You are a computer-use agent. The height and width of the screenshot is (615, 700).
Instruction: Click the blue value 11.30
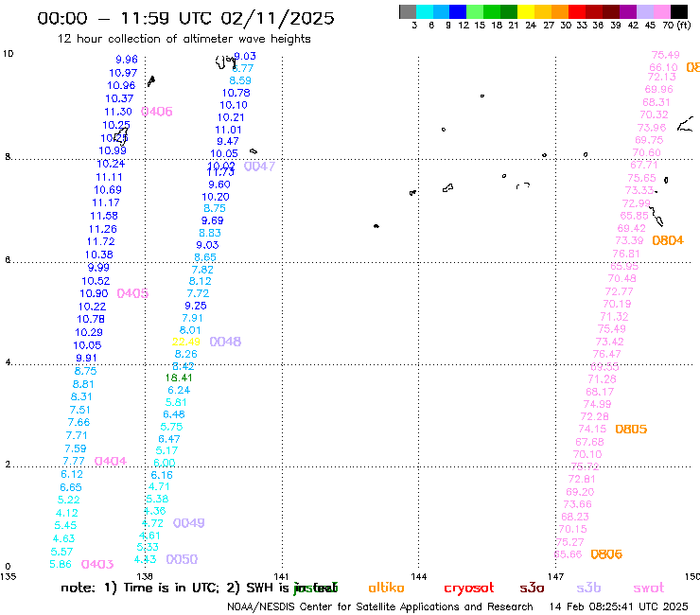click(x=118, y=112)
